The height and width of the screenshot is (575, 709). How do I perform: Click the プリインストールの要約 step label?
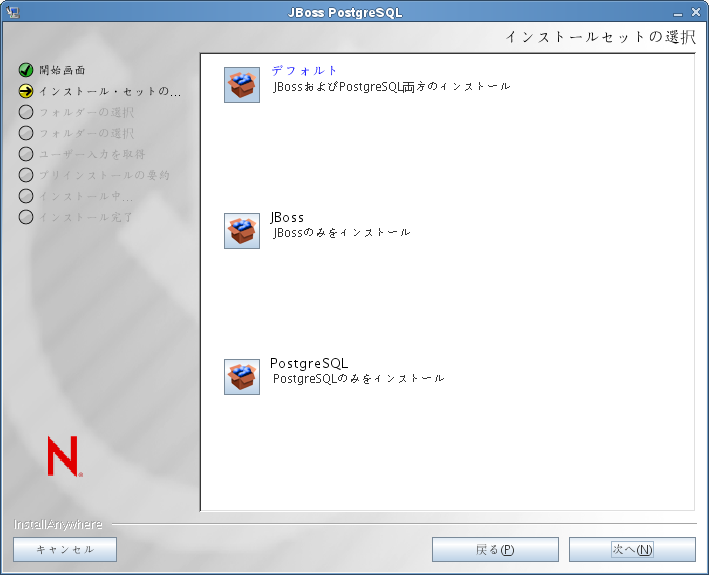click(104, 175)
